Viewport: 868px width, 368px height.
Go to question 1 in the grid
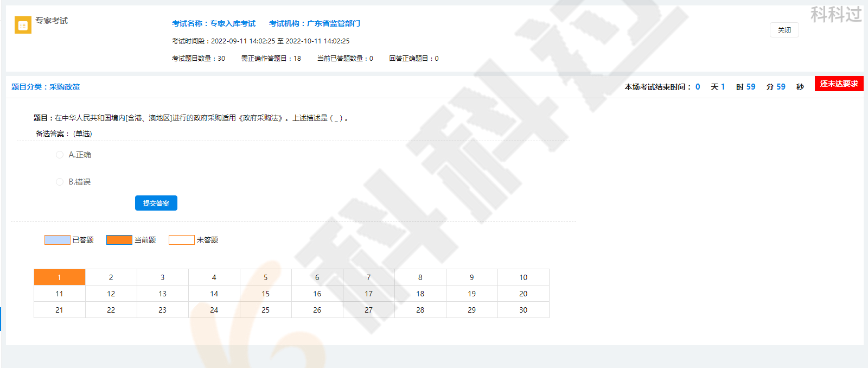click(60, 277)
